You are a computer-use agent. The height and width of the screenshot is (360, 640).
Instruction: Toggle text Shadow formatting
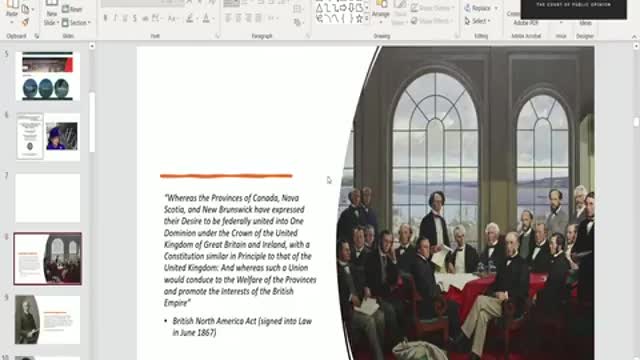(135, 18)
